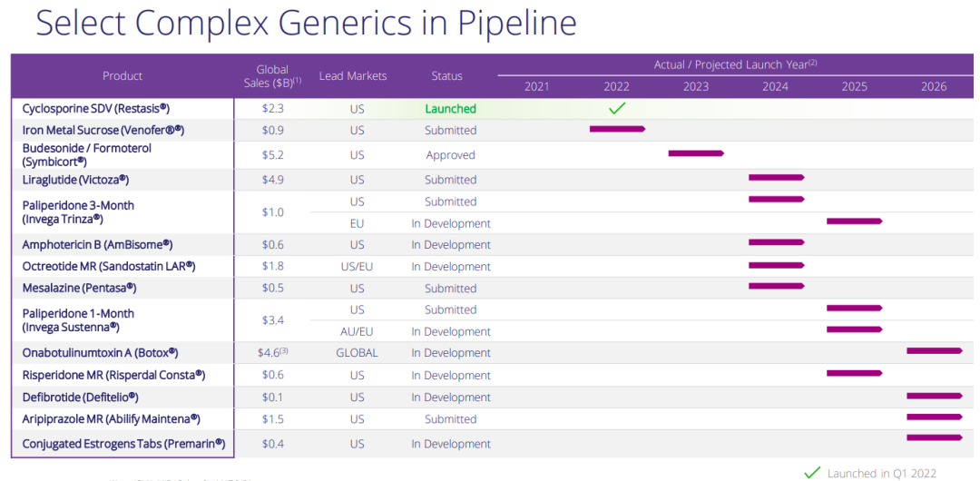
Task: Select the Amphotericin B 2024 launch bar
Action: 776,242
